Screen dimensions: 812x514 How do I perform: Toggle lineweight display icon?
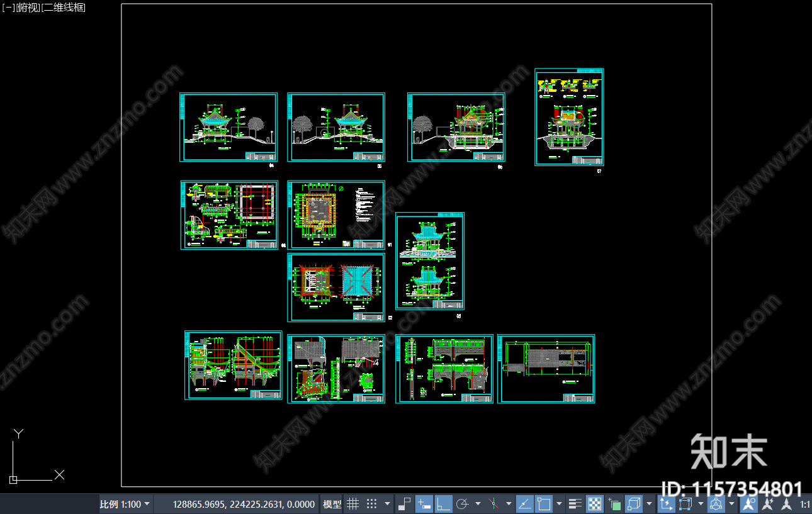(575, 504)
